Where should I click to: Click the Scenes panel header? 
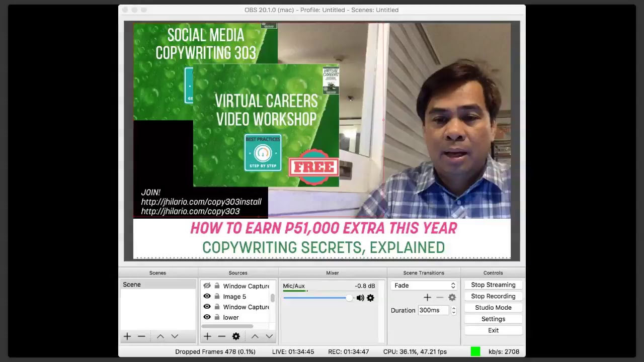[157, 273]
